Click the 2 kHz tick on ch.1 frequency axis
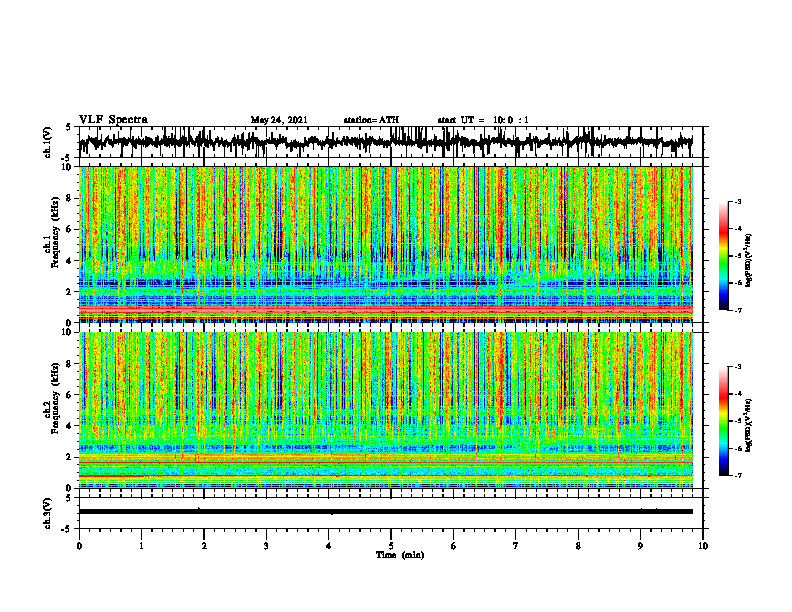This screenshot has width=792, height=612. tap(69, 291)
